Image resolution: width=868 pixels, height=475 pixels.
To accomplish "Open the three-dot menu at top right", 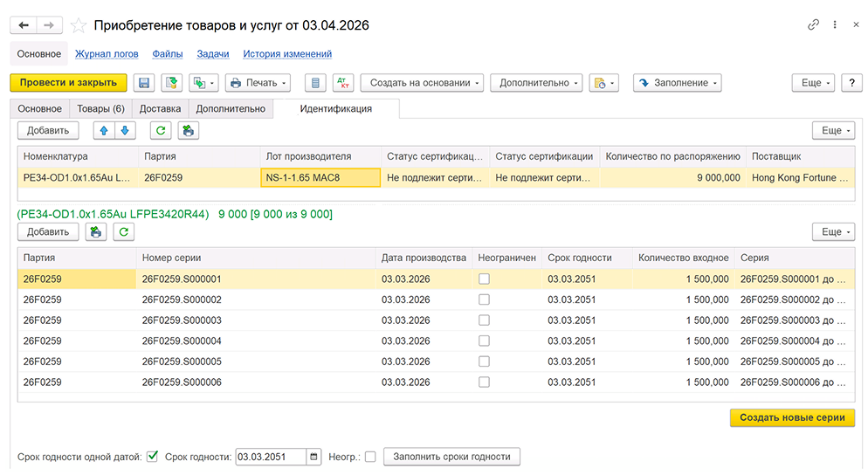I will click(x=834, y=24).
